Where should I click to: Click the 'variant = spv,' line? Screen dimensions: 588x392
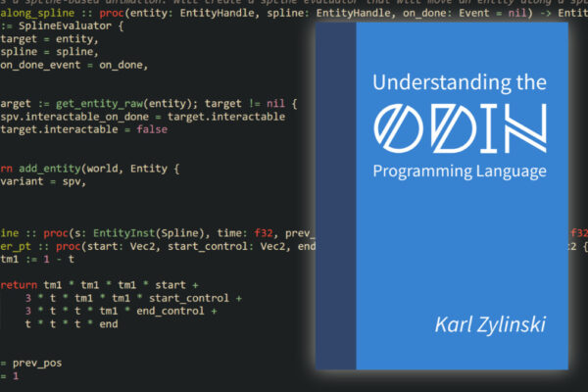[x=43, y=181]
